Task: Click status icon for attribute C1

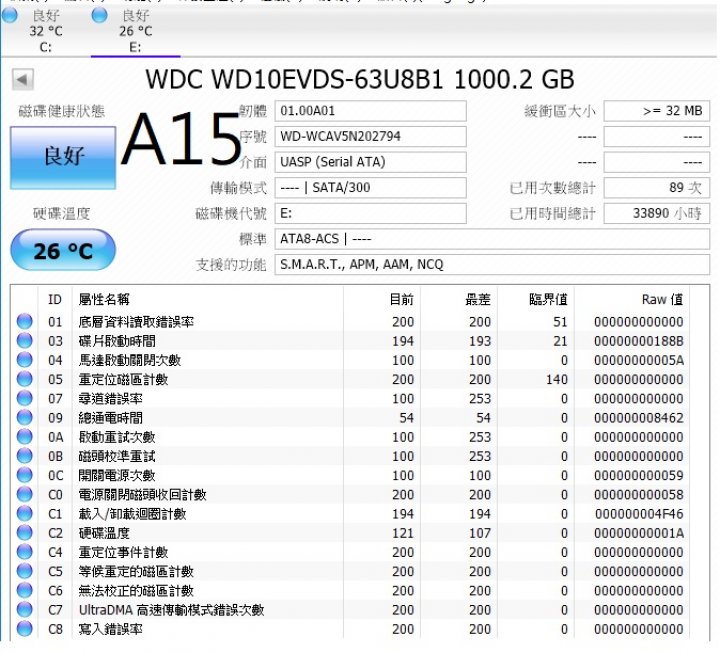Action: click(24, 514)
